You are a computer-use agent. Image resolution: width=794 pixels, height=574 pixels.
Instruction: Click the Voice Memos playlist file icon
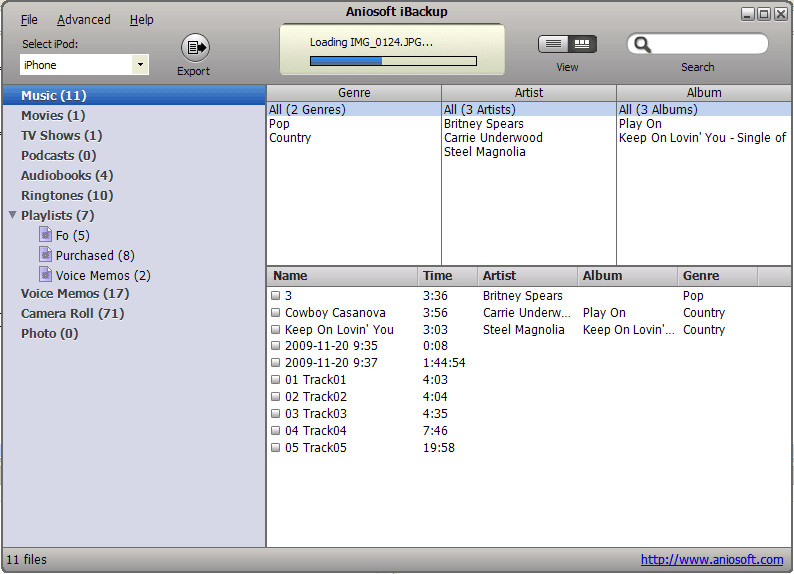(x=46, y=274)
